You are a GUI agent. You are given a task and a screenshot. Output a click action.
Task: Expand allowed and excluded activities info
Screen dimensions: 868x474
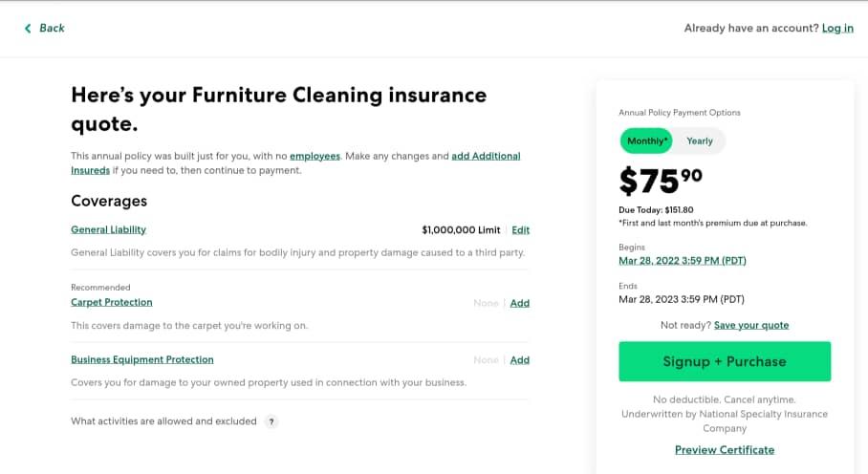[x=163, y=421]
